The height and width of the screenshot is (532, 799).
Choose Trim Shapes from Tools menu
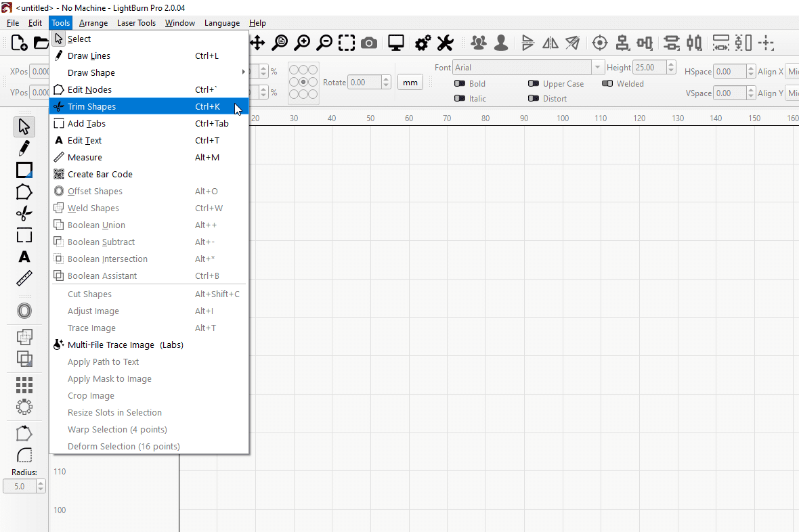tap(149, 106)
